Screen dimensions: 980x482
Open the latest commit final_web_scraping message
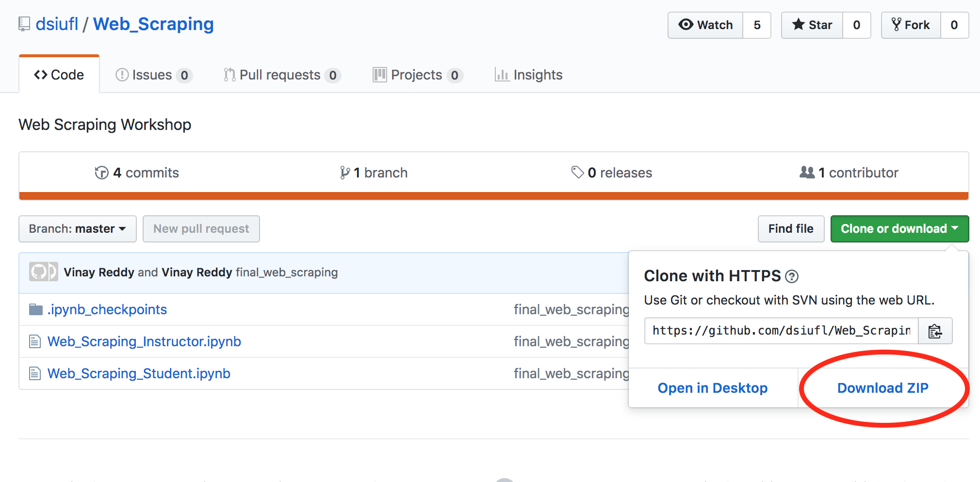287,273
